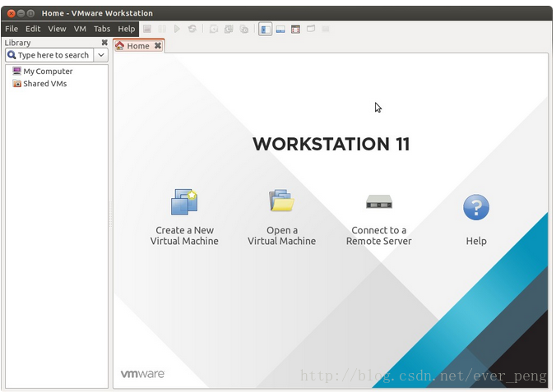Toggle the show library sidebar icon
556x392 pixels.
pos(265,29)
